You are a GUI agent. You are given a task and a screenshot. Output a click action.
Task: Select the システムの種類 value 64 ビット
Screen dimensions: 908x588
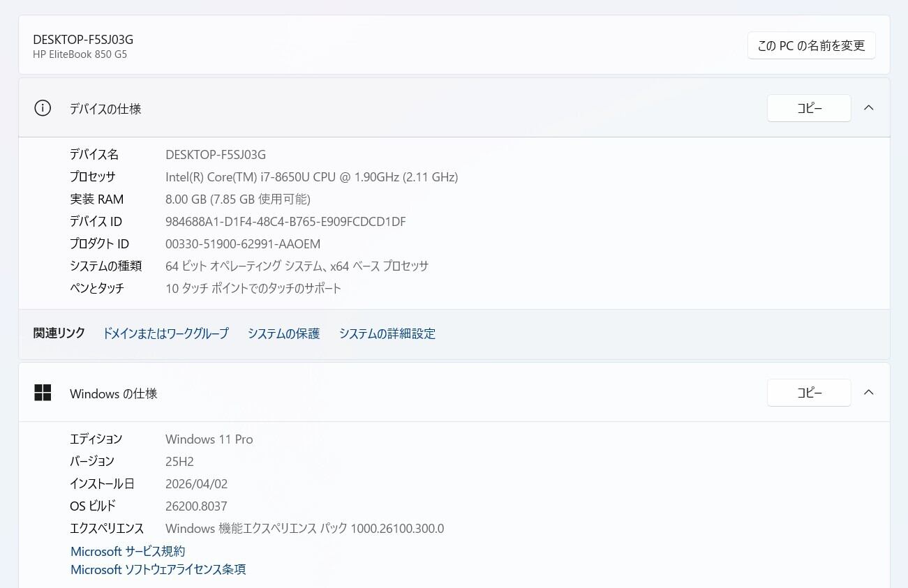pyautogui.click(x=297, y=266)
